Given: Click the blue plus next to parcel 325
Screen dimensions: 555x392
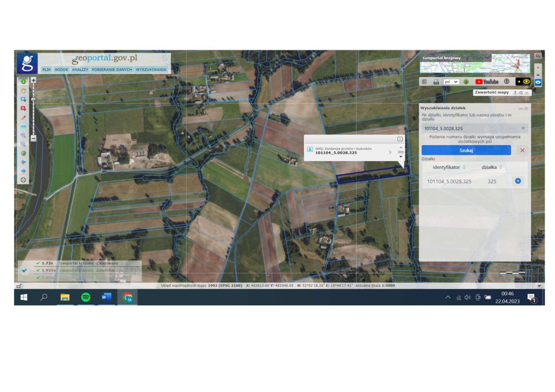Looking at the screenshot, I should point(518,181).
